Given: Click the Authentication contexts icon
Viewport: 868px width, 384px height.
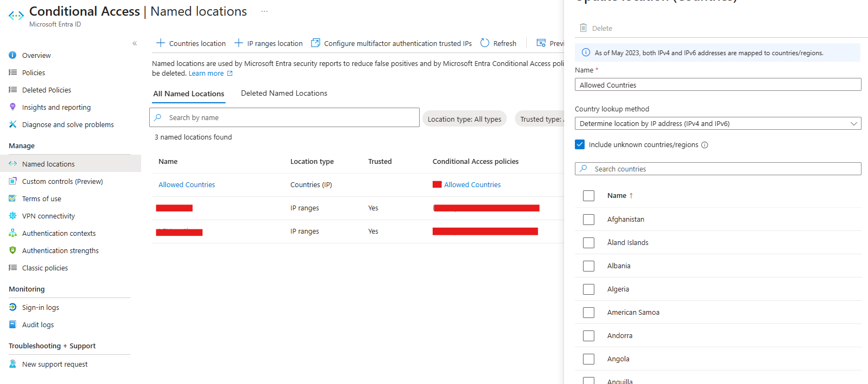Looking at the screenshot, I should click(12, 233).
